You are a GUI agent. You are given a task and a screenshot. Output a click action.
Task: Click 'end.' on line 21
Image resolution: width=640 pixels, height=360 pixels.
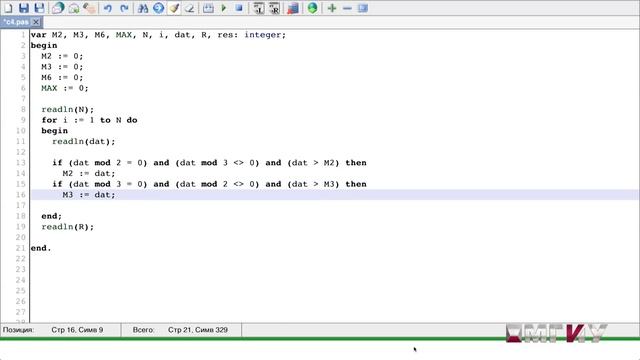41,248
